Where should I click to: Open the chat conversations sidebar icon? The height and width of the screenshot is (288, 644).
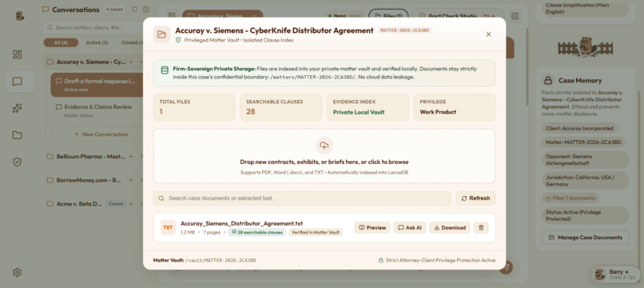[x=17, y=82]
